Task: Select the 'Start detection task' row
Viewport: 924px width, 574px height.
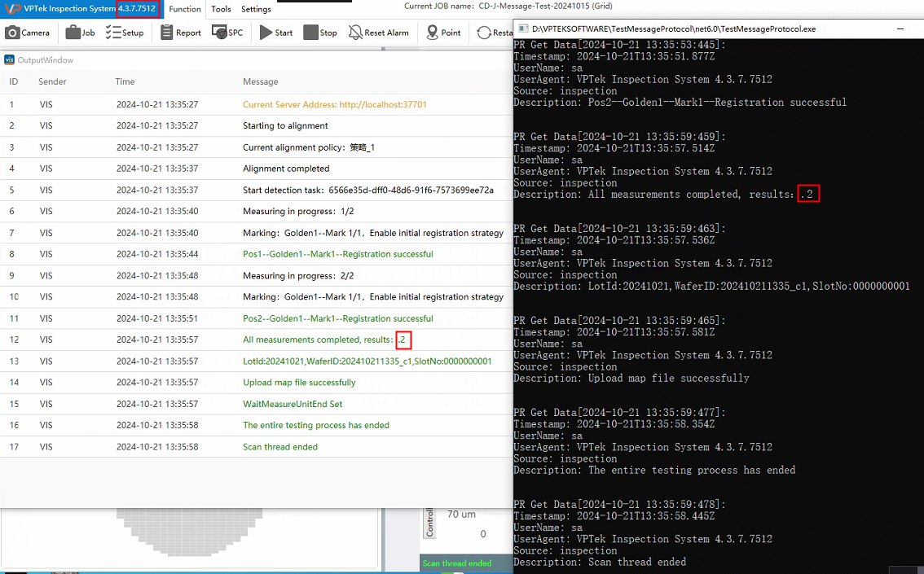Action: coord(257,190)
